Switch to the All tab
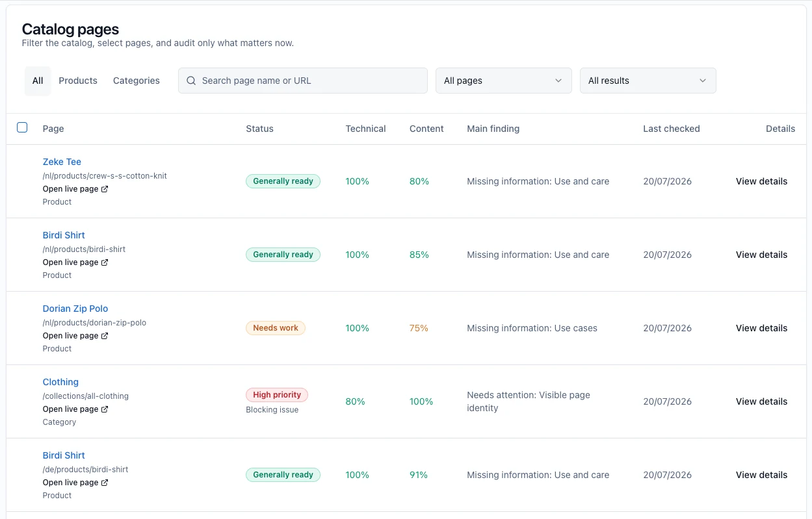This screenshot has height=519, width=812. 38,81
